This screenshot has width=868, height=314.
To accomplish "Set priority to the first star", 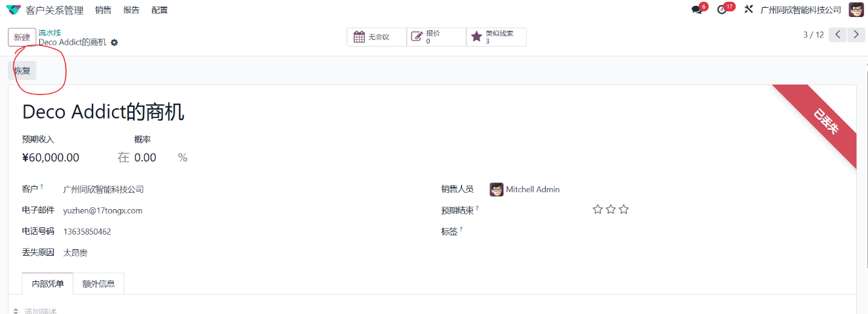I will click(597, 209).
